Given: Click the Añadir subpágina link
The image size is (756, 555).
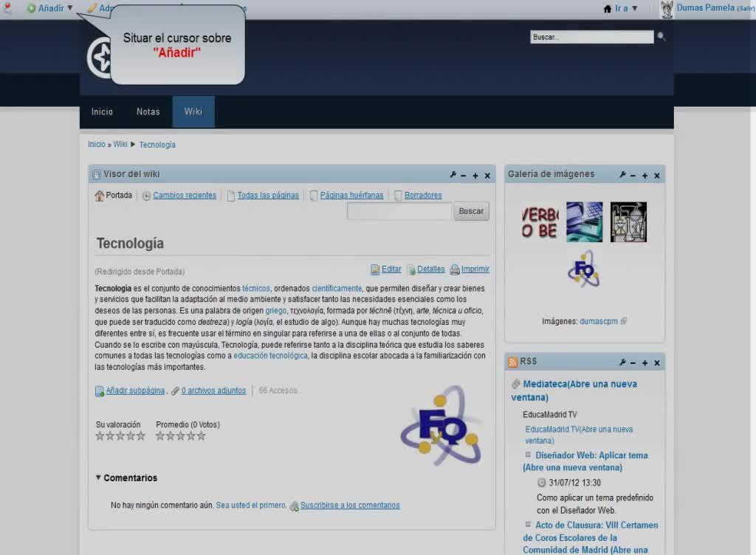Looking at the screenshot, I should pos(136,390).
